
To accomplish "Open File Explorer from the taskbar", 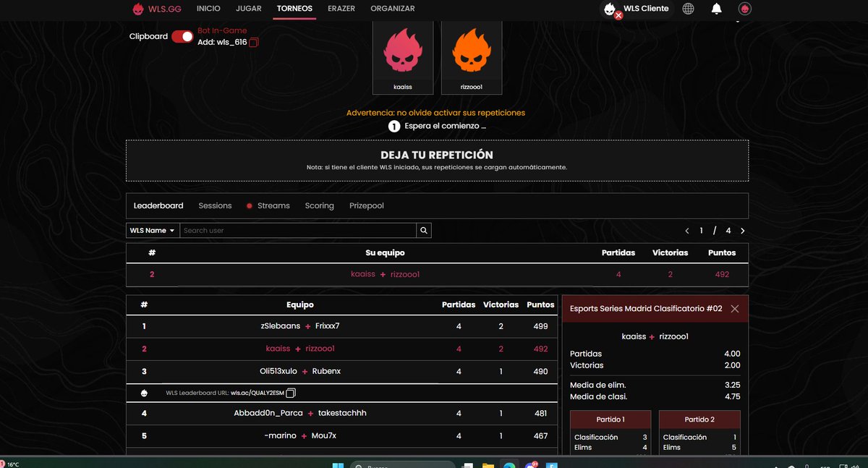I will (488, 465).
